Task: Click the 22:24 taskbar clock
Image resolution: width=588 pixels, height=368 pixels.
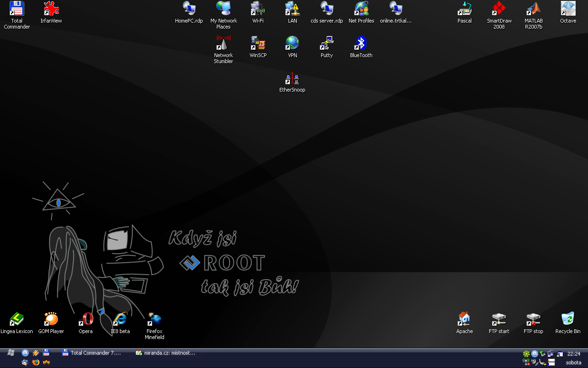Action: (x=574, y=354)
